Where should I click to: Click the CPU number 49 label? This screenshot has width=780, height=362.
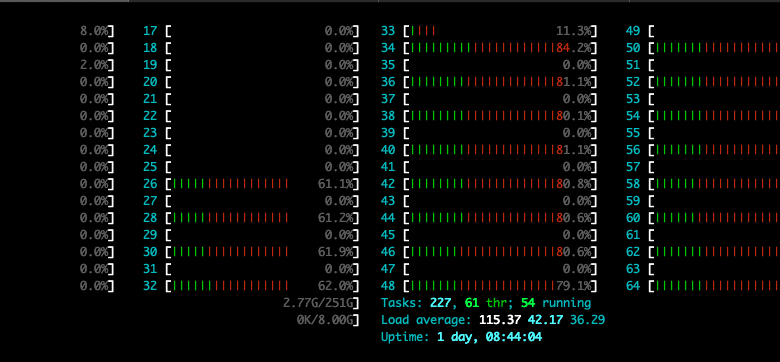pyautogui.click(x=633, y=31)
